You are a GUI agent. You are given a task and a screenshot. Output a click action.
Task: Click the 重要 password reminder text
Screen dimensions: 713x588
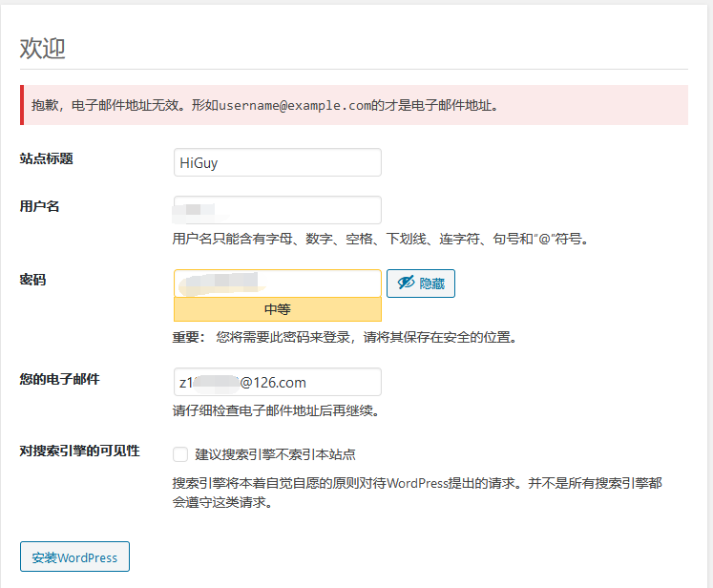coord(345,337)
